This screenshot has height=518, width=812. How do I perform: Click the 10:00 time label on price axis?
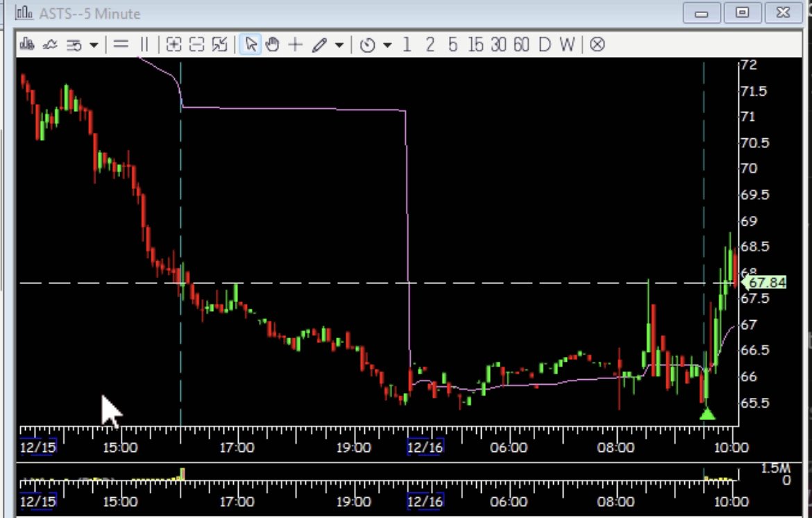(731, 448)
